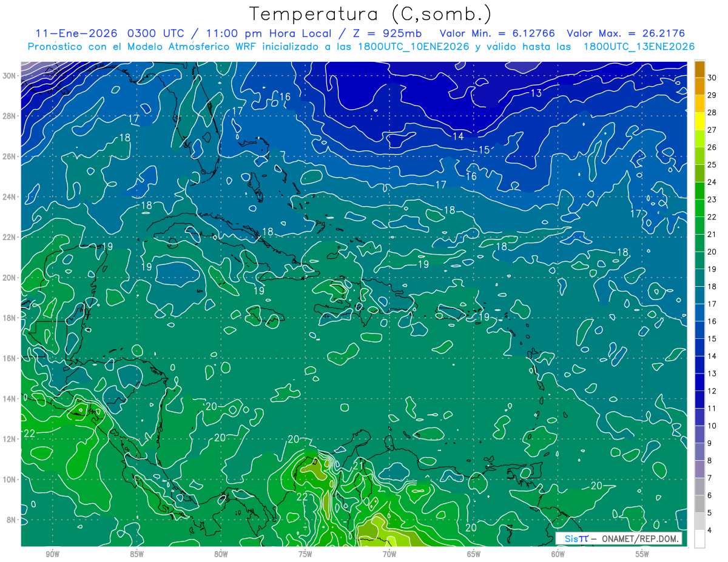Click the '16N' latitude axis label

tap(9, 358)
